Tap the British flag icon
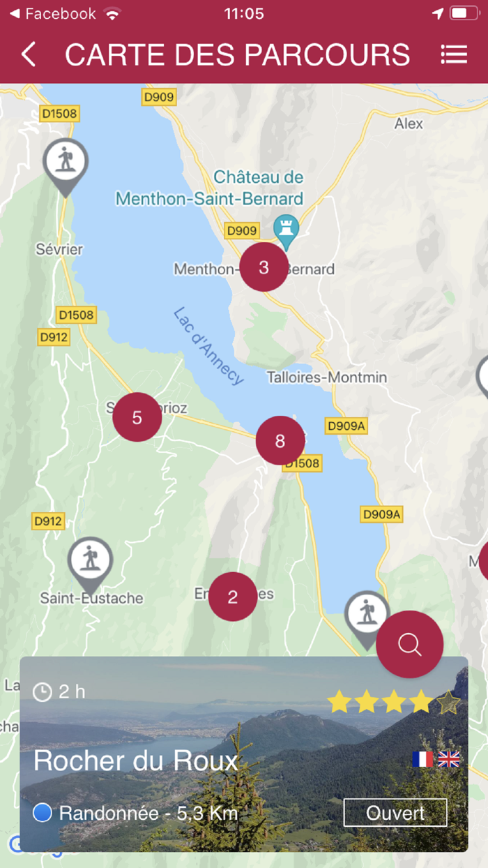The width and height of the screenshot is (488, 868). (x=449, y=759)
